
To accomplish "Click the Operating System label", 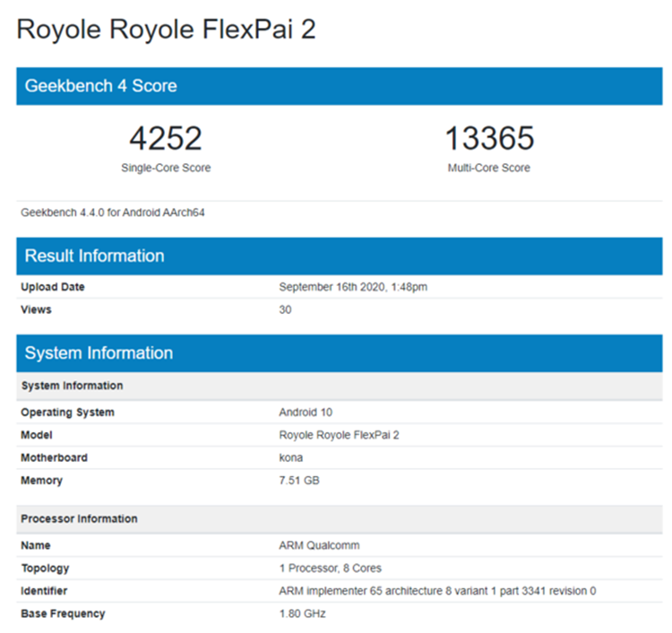I will coord(68,412).
